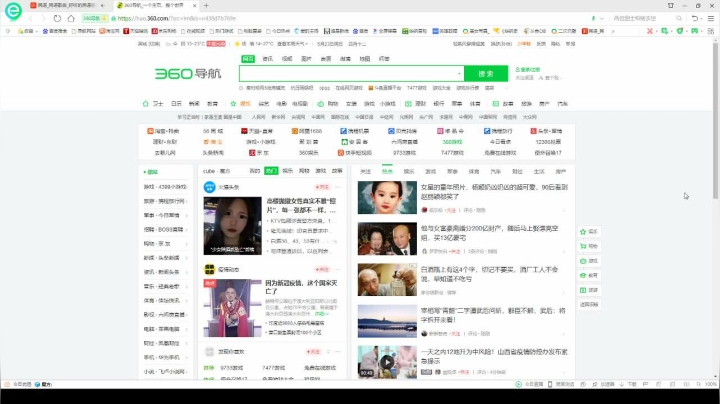Click the red JD icon beside 京东

(x=252, y=152)
